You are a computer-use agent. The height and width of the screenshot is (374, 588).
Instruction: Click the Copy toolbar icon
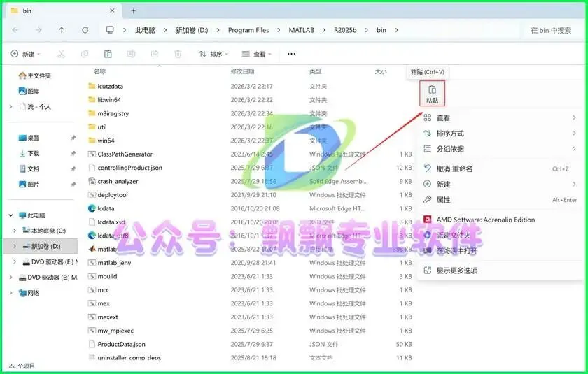[x=85, y=55]
